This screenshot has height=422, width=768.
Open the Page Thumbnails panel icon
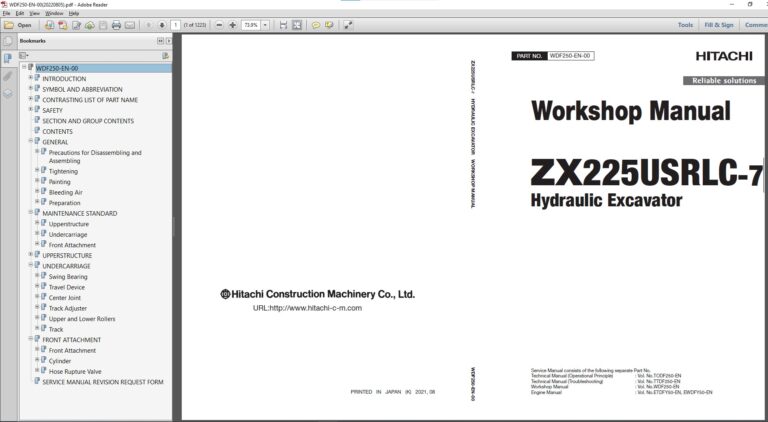coord(8,42)
